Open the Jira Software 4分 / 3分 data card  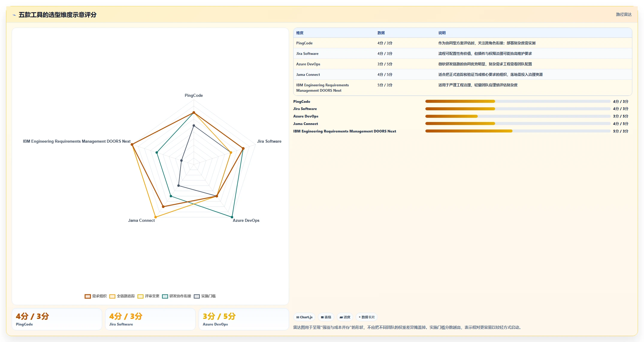(x=150, y=319)
